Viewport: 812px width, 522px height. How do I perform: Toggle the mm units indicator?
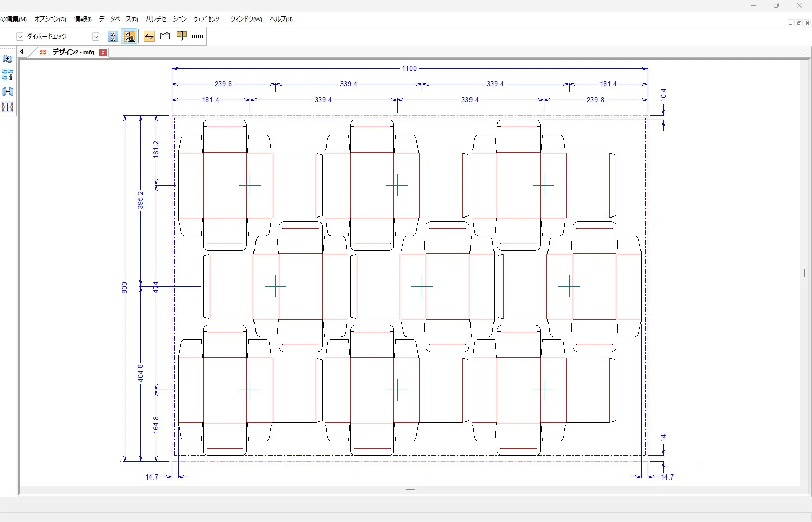coord(197,36)
